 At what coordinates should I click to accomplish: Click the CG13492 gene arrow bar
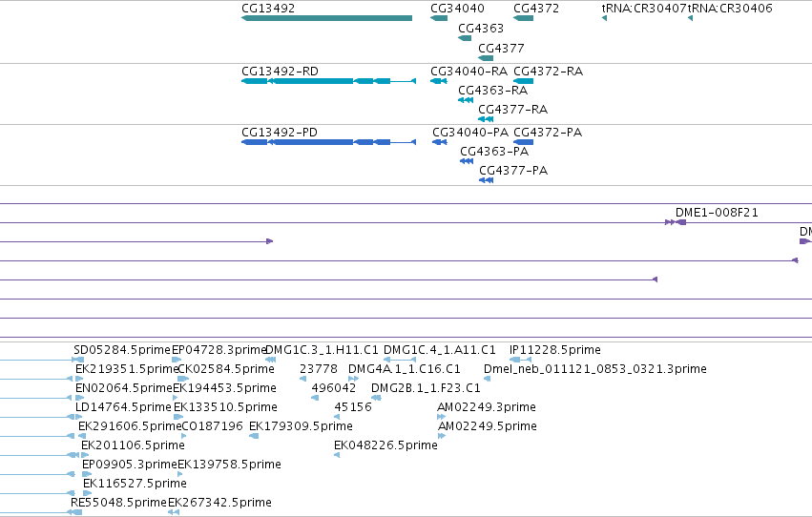[326, 18]
